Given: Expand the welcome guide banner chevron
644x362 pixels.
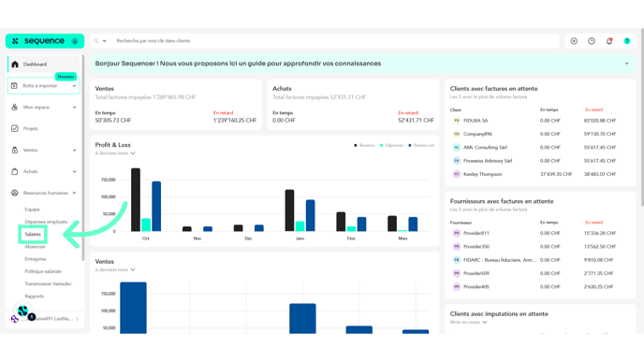Looking at the screenshot, I should pyautogui.click(x=626, y=64).
